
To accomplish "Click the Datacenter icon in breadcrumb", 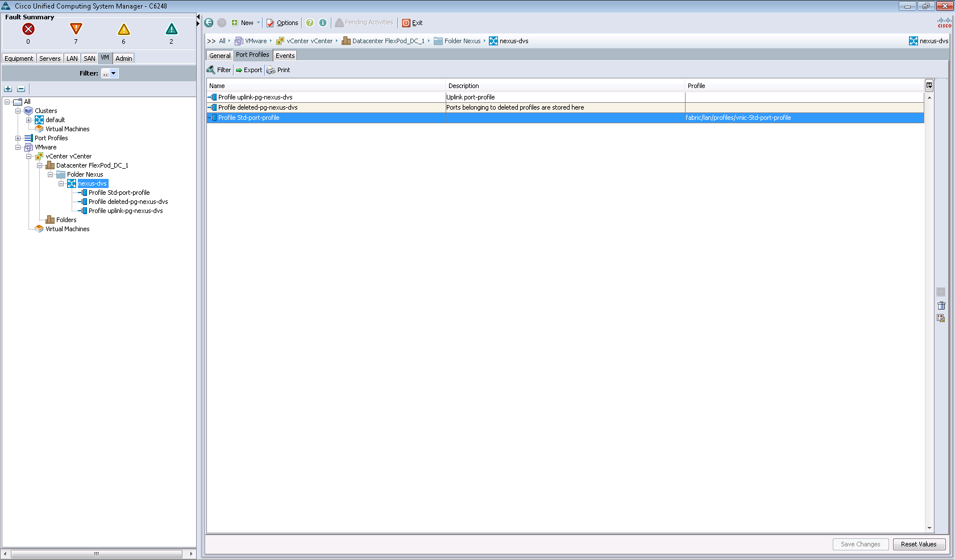I will (346, 41).
